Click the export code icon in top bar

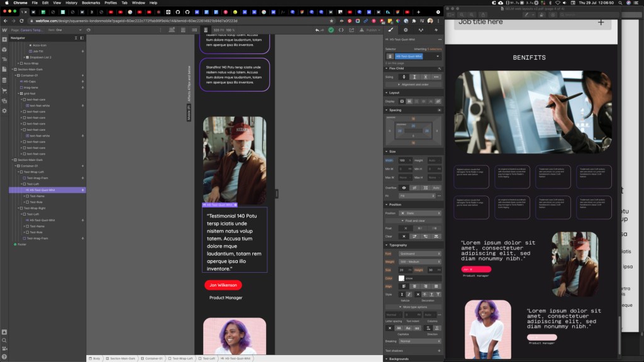coord(341,30)
